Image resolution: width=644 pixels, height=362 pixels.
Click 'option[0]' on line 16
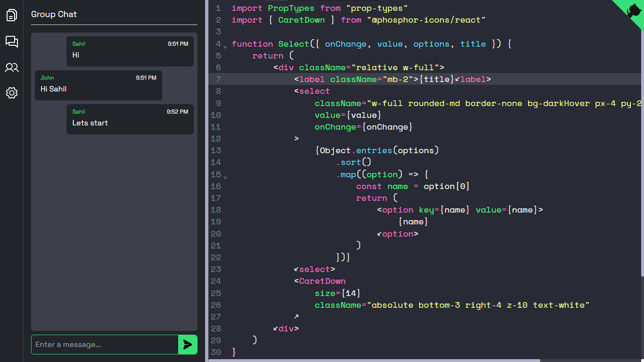[x=447, y=186]
